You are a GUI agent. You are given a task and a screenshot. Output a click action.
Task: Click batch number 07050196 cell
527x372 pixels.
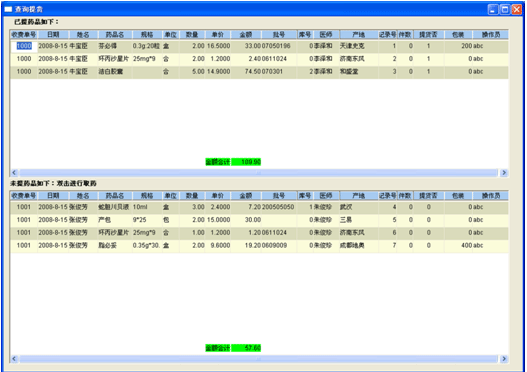[279, 46]
